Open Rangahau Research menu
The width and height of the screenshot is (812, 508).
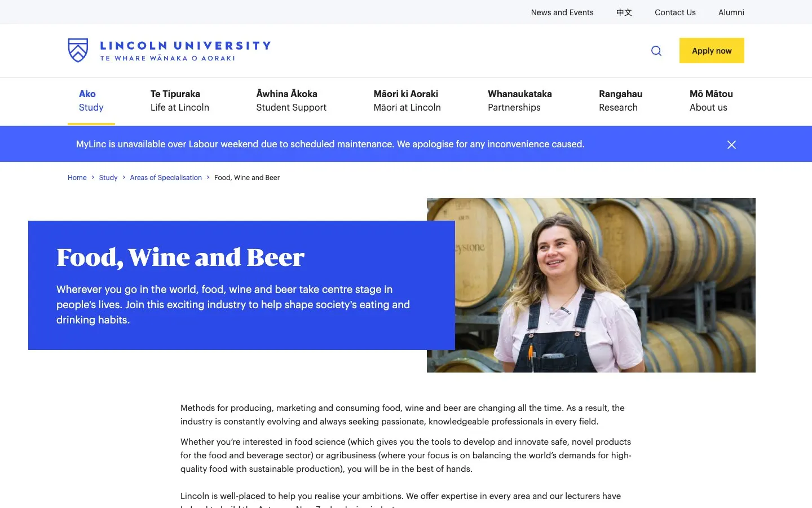tap(620, 100)
